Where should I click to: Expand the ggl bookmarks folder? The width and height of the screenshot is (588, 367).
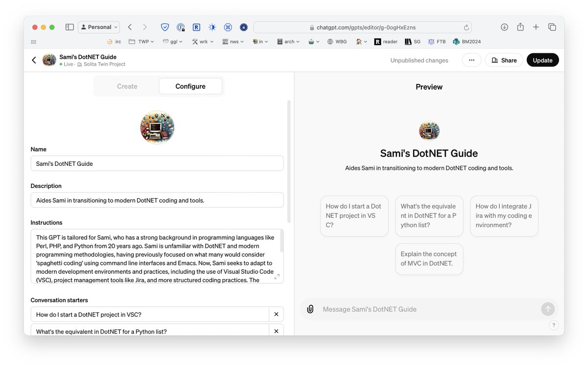(x=172, y=42)
